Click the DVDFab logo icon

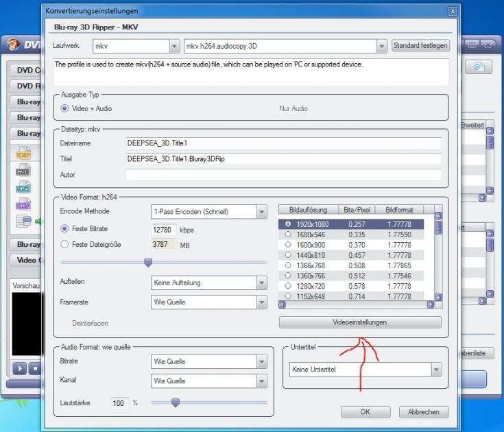point(13,45)
